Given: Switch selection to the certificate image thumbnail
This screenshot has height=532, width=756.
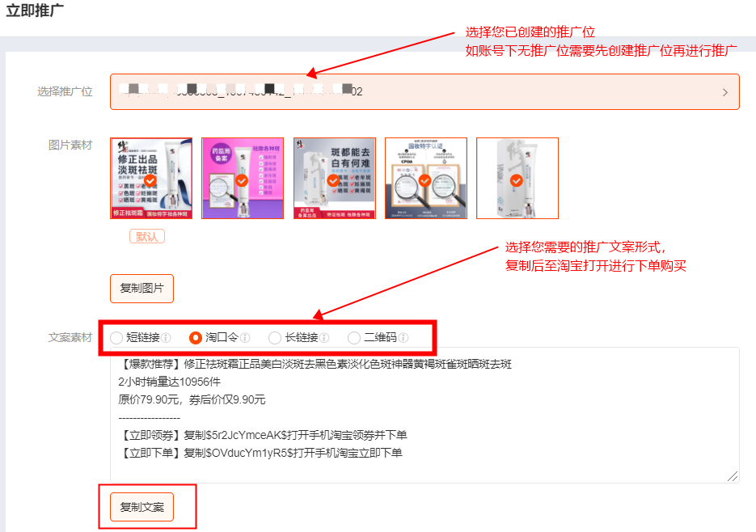Looking at the screenshot, I should [426, 178].
